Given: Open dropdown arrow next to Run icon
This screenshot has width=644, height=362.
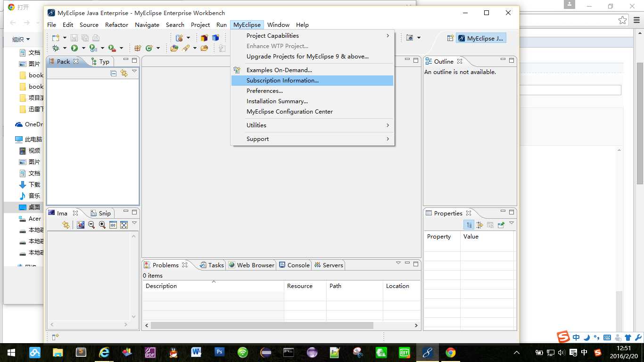Looking at the screenshot, I should pyautogui.click(x=83, y=48).
